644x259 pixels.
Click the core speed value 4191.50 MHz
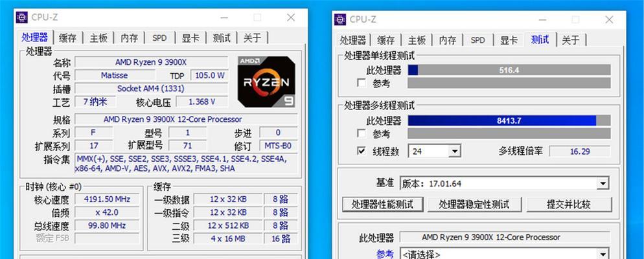tap(107, 199)
